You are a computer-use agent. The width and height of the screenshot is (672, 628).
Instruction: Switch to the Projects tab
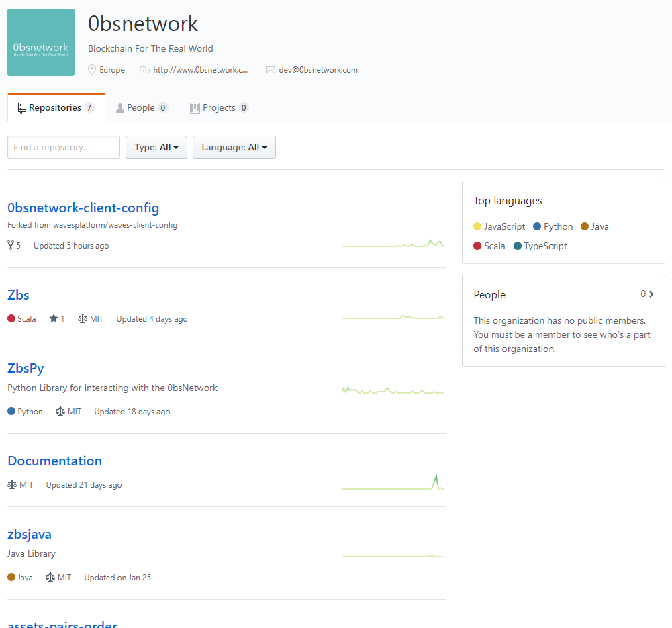coord(219,107)
